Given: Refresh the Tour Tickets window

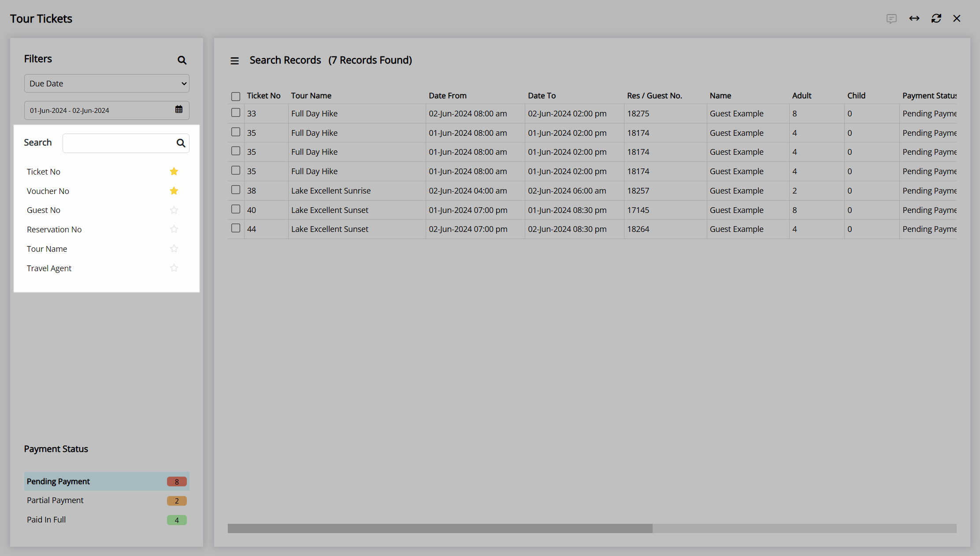Looking at the screenshot, I should tap(936, 18).
